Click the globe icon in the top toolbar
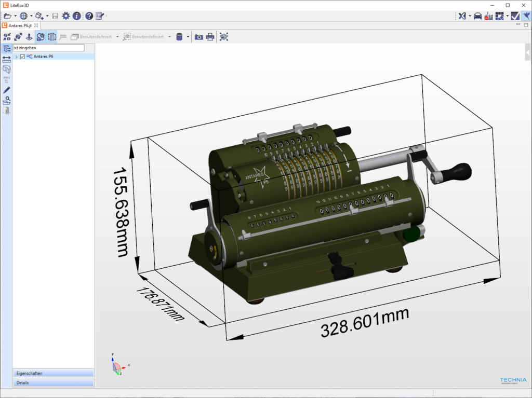The width and height of the screenshot is (532, 398). (x=23, y=16)
